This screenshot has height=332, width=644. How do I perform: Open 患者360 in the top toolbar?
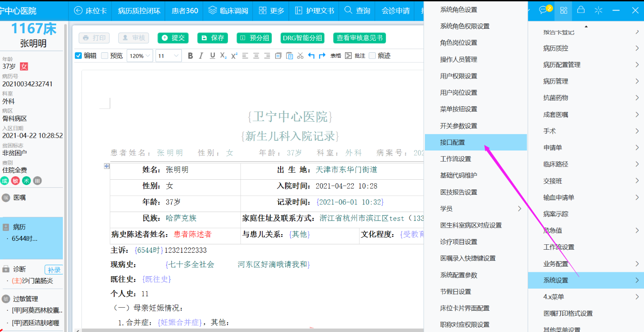[185, 10]
